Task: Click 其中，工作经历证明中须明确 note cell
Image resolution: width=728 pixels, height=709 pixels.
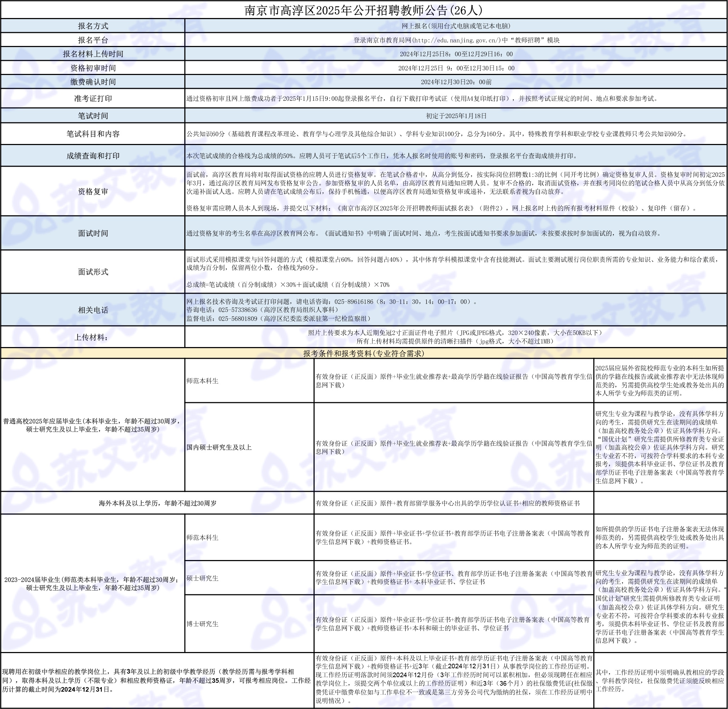Action: [660, 680]
